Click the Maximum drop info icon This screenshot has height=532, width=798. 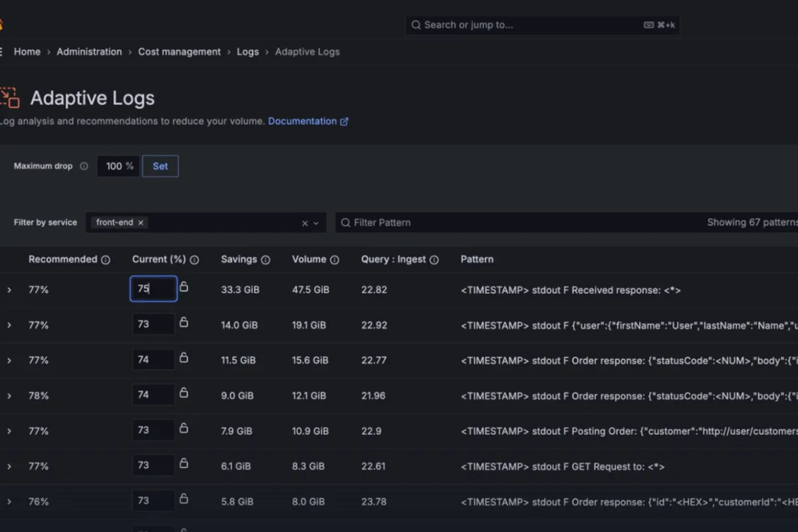point(84,166)
